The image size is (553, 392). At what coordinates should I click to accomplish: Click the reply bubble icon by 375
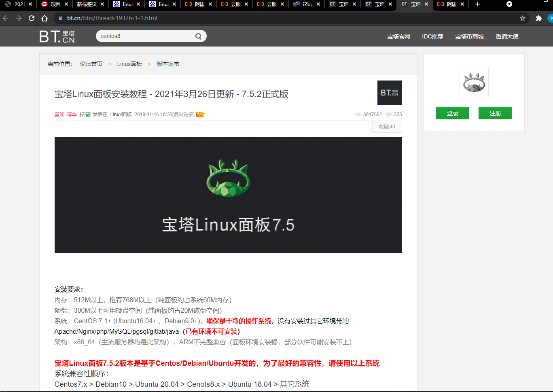tap(389, 114)
